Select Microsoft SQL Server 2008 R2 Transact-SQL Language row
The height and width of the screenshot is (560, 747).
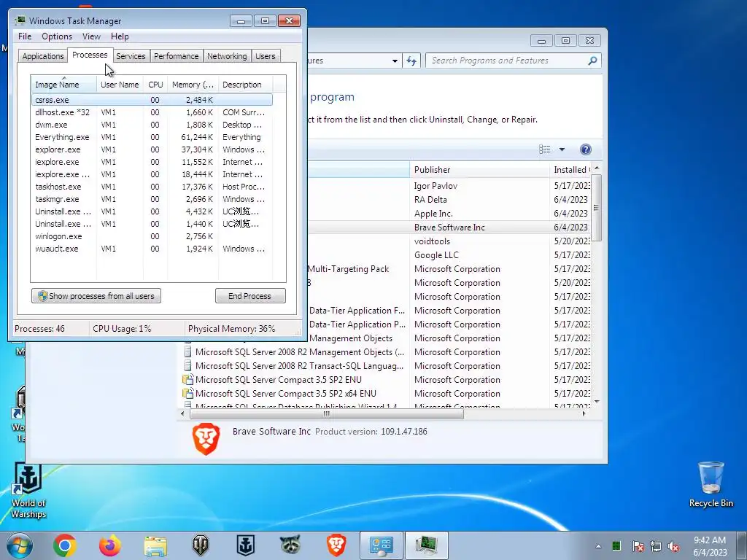point(299,366)
